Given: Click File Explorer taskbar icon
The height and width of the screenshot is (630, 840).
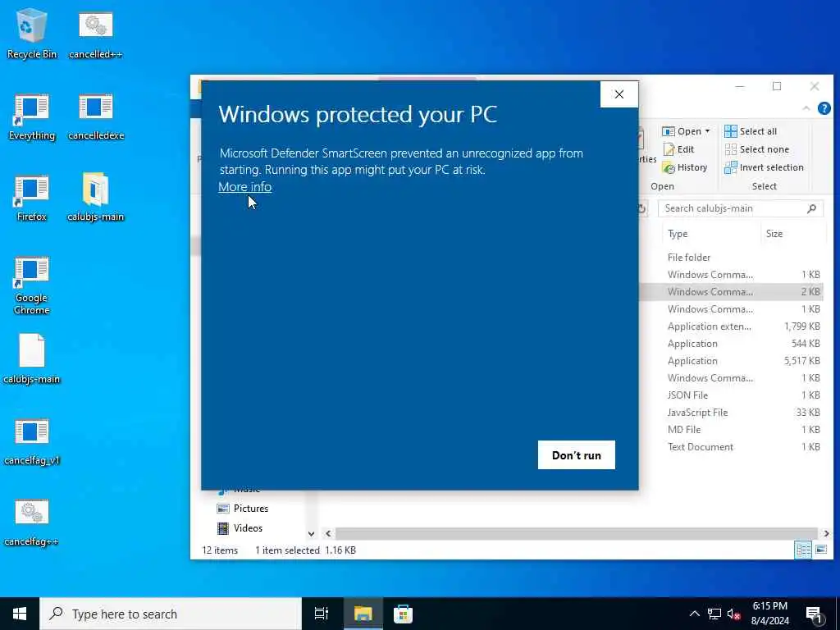Looking at the screenshot, I should [x=363, y=614].
